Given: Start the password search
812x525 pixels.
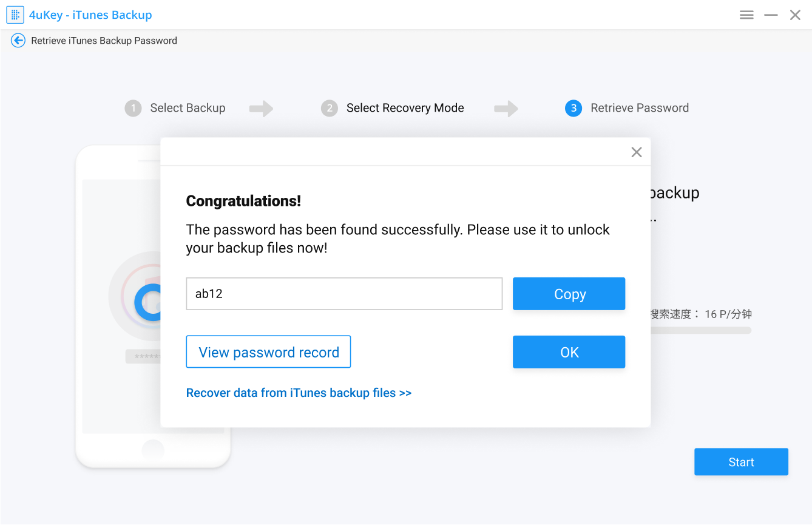Looking at the screenshot, I should click(x=741, y=462).
